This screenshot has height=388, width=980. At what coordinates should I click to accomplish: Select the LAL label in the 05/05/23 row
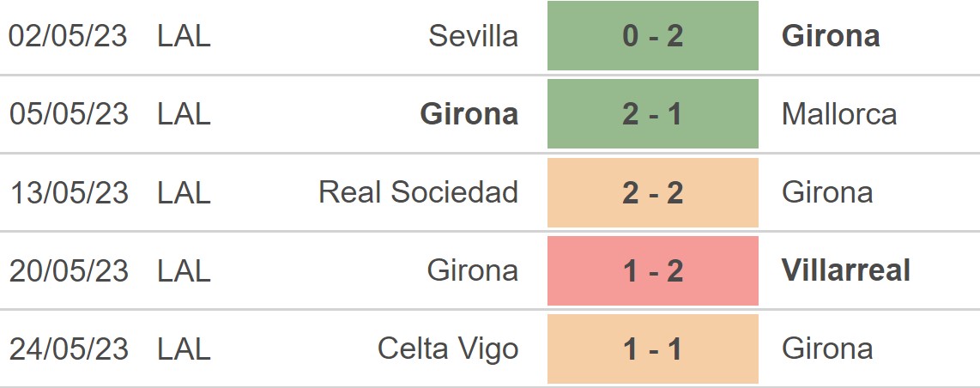[x=184, y=113]
